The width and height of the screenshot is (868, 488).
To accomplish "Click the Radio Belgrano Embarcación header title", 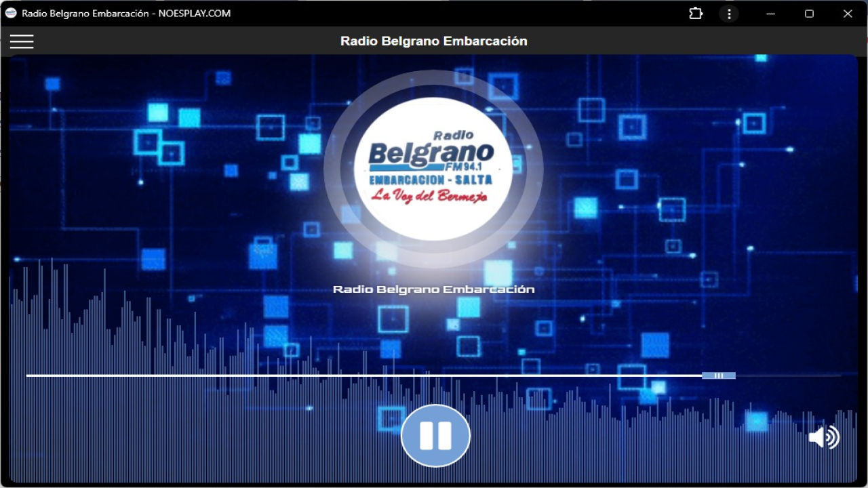I will pyautogui.click(x=434, y=41).
